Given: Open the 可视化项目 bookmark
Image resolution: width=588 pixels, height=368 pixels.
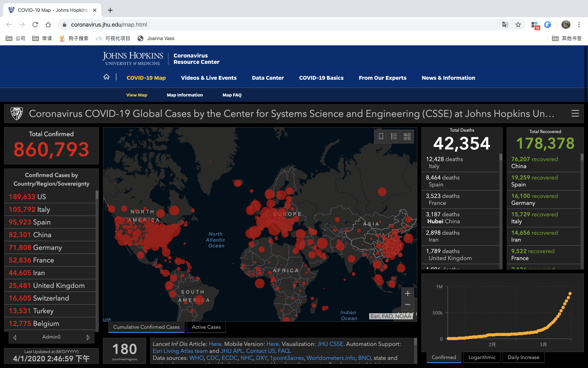Looking at the screenshot, I should (x=113, y=38).
